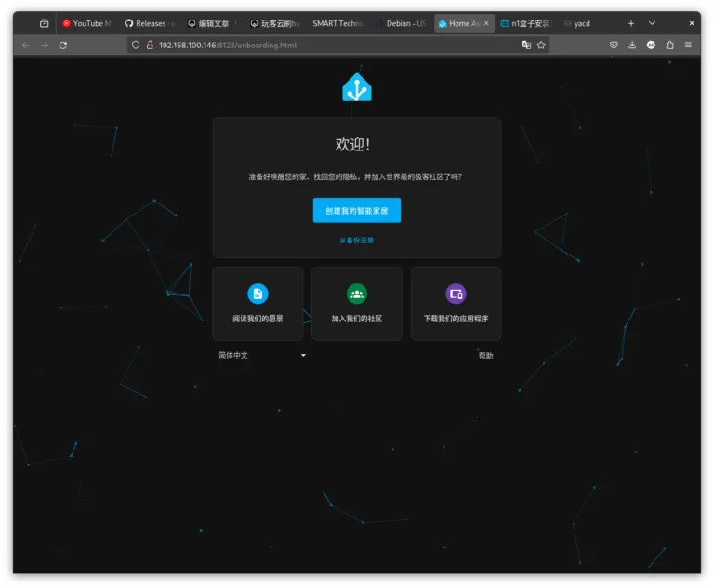
Task: Switch to the n1盒子安装 tab
Action: [x=526, y=23]
